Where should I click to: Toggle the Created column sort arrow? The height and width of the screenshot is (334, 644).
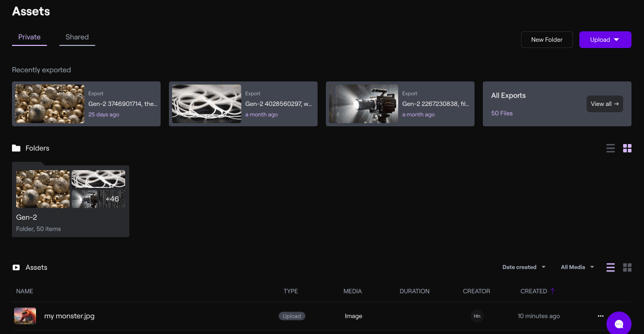tap(553, 291)
